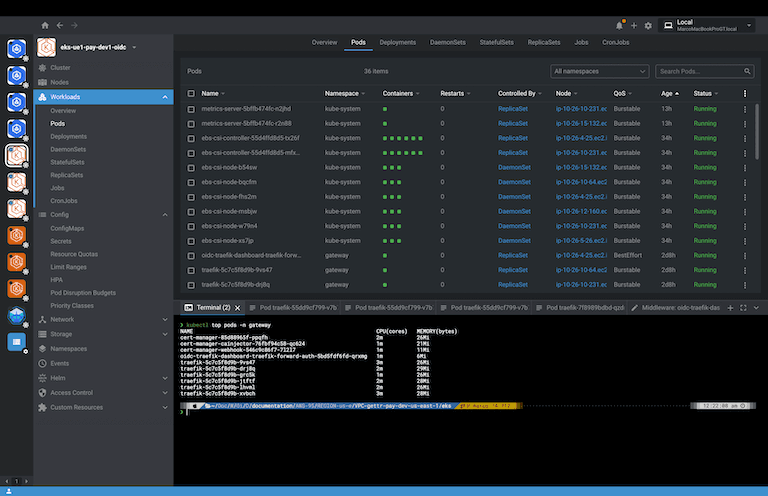Open ReplicaSet link for metrics-server-5bffb474fc-n2jhd
Viewport: 768px width, 496px height.
click(x=513, y=109)
